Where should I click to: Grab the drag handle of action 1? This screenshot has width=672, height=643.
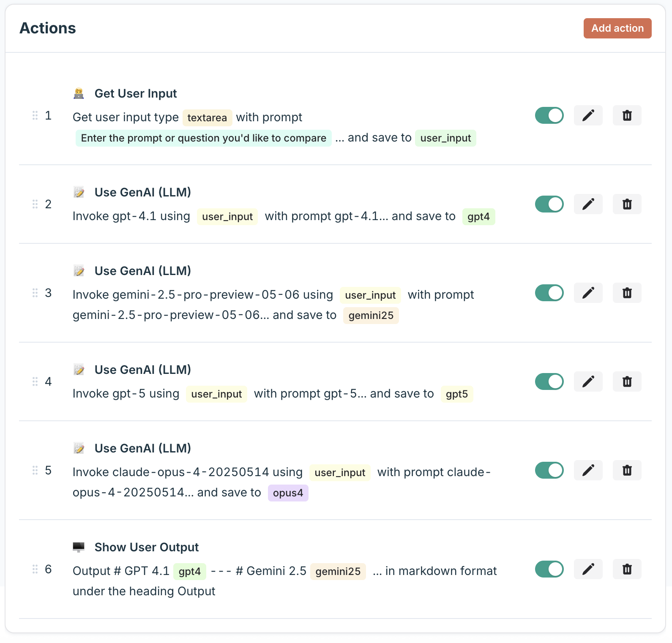35,115
